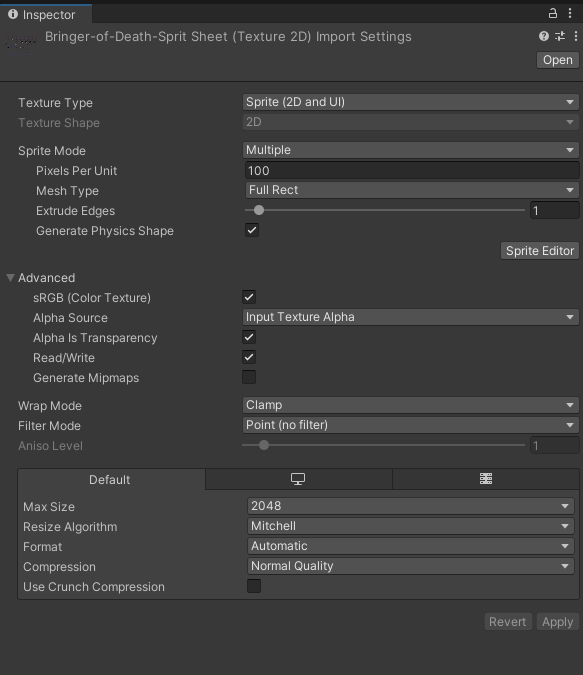Screen dimensions: 583x675
Task: Open the Alpha Source dropdown
Action: pyautogui.click(x=410, y=317)
